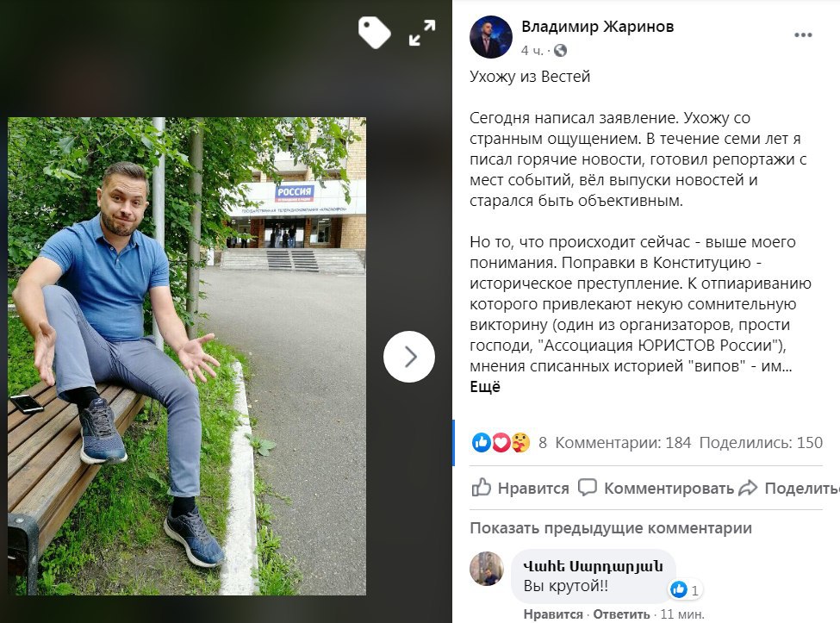
Task: Show previous comments via Показать предыдущие комментарии
Action: 611,528
